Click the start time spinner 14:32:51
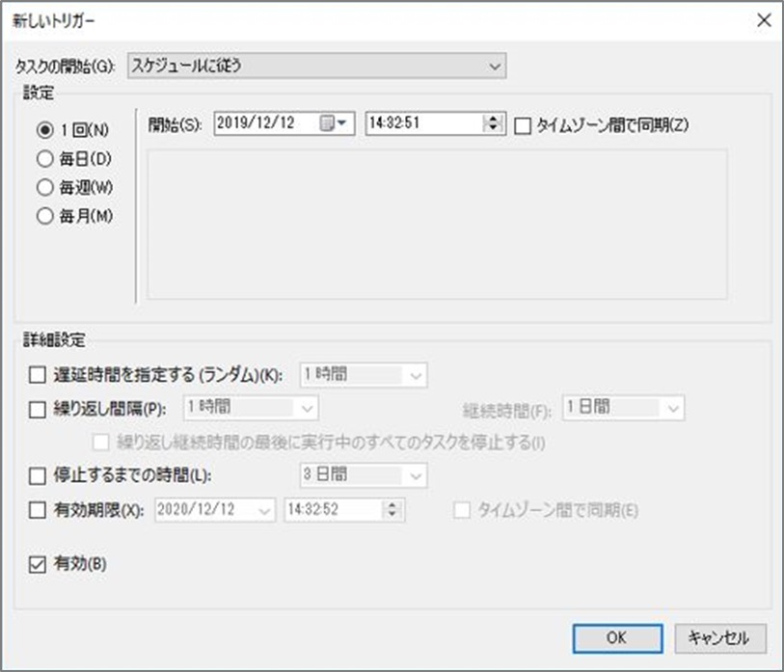Screen dimensions: 784x672 [493, 123]
